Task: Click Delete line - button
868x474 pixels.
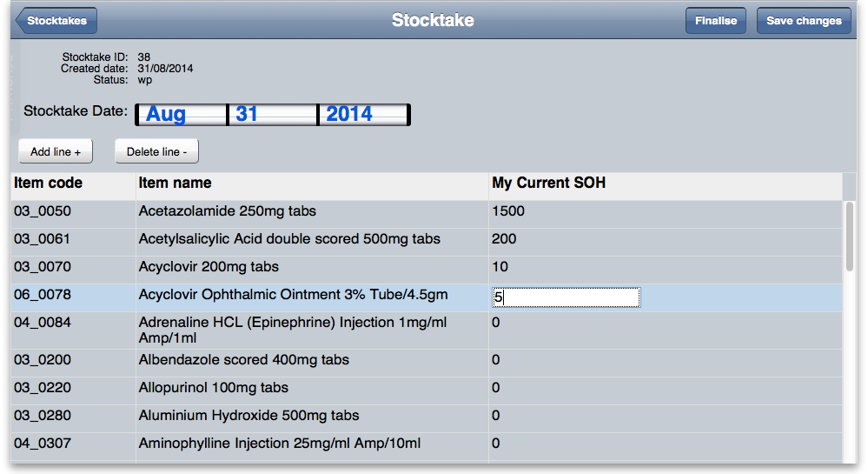Action: (x=156, y=151)
